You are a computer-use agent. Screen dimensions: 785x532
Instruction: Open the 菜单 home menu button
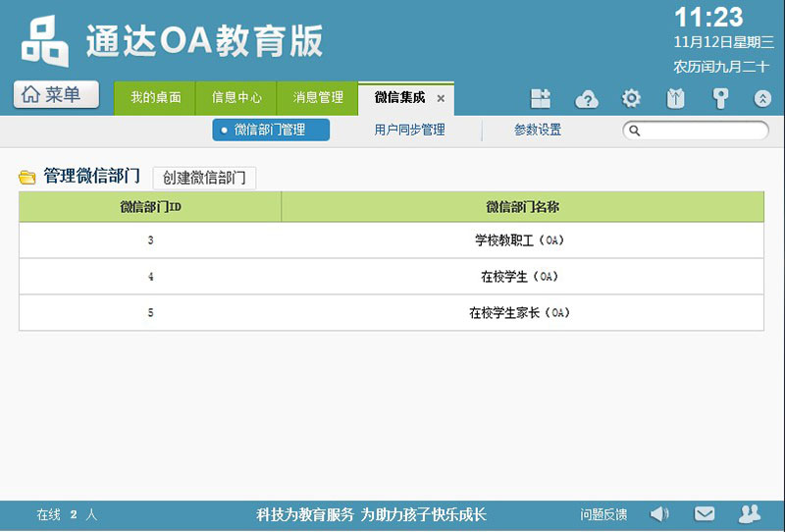[x=59, y=94]
